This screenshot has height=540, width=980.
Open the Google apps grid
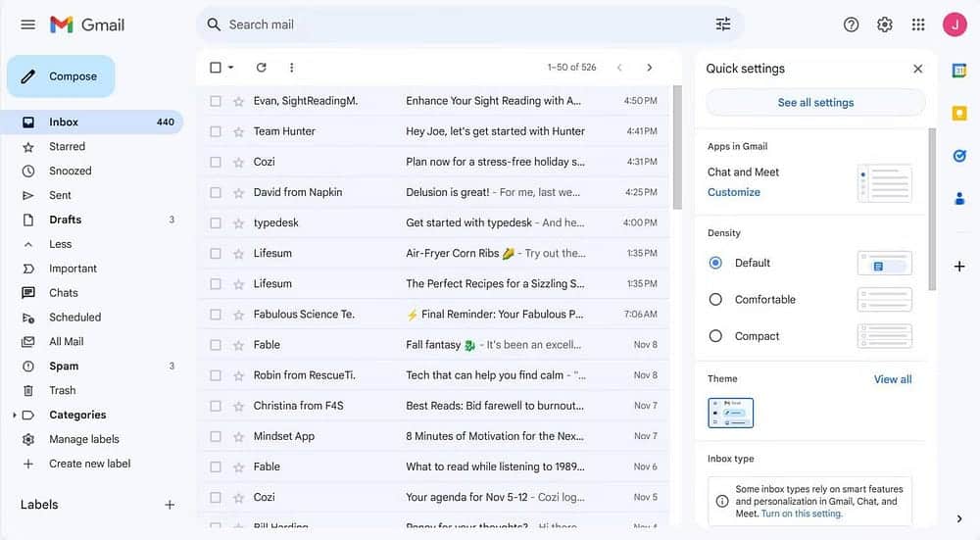(918, 25)
